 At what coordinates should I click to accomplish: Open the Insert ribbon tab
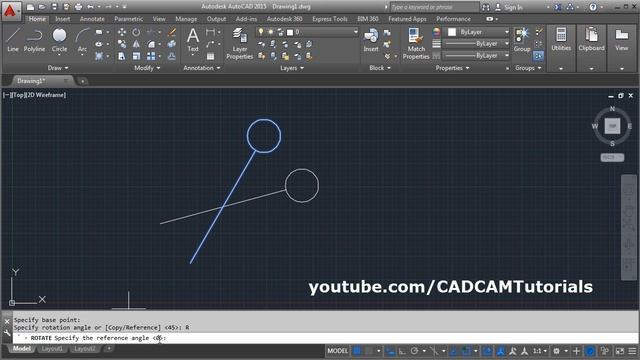(62, 19)
